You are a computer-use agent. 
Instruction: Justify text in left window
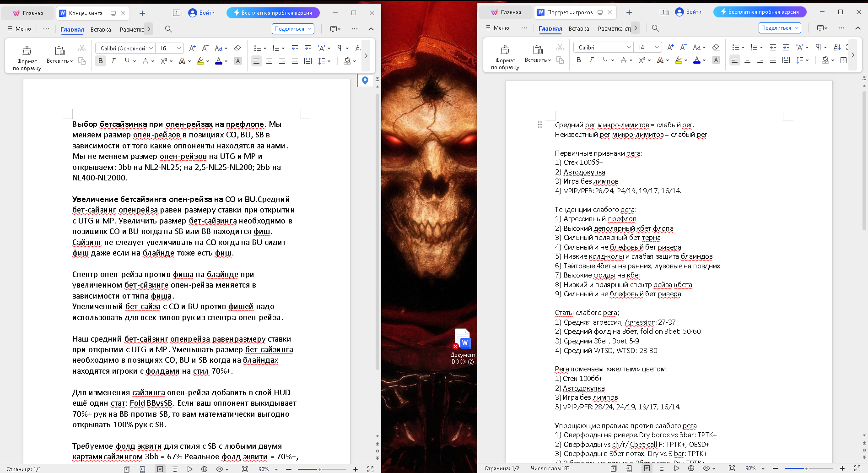[x=295, y=61]
